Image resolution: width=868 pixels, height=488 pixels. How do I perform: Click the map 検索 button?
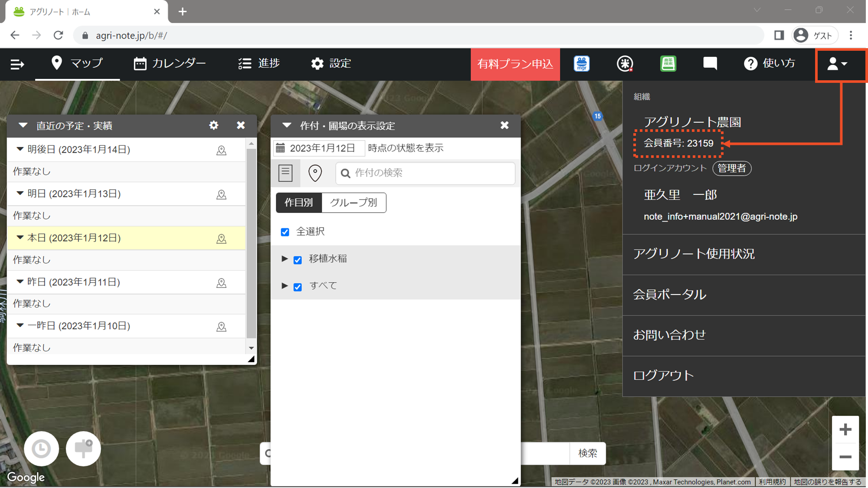click(588, 453)
